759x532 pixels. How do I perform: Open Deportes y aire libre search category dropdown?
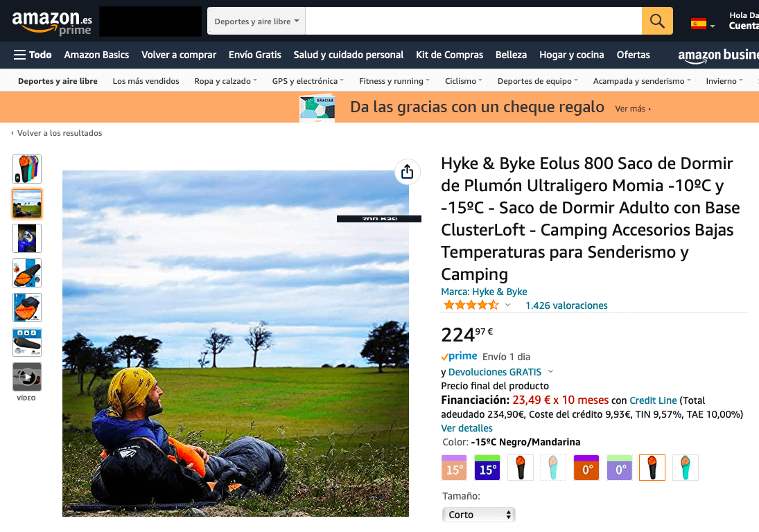point(256,21)
